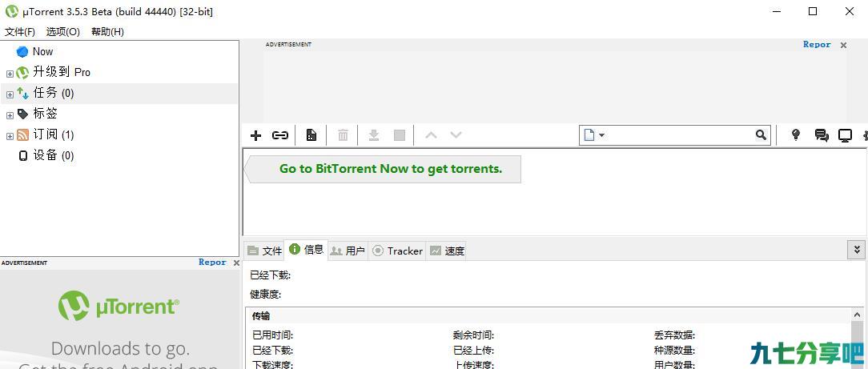Expand the 标签 tree node
The image size is (868, 369).
point(10,115)
